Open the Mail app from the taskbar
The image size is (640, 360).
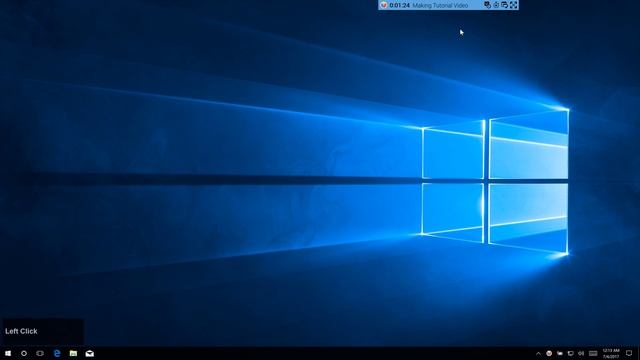(90, 353)
